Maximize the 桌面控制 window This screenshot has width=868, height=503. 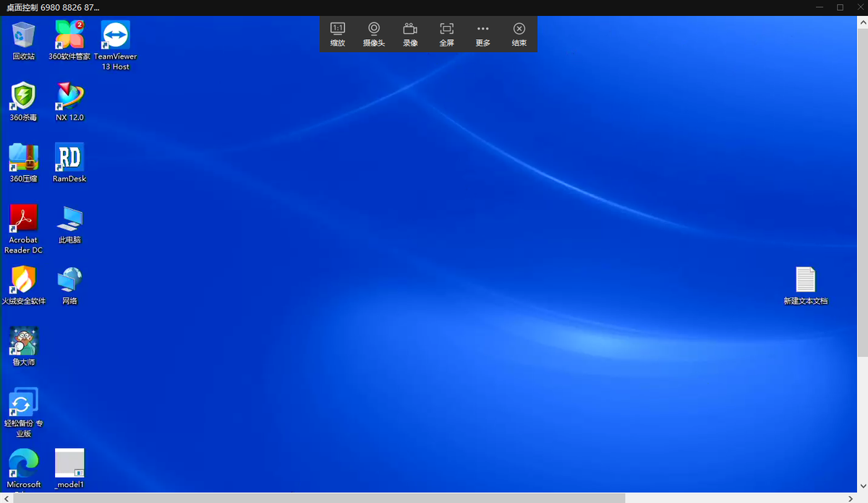coord(840,7)
